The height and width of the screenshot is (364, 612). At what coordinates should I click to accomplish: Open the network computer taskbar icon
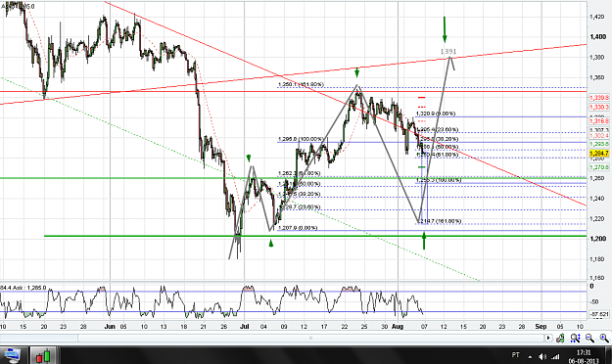pos(12,355)
